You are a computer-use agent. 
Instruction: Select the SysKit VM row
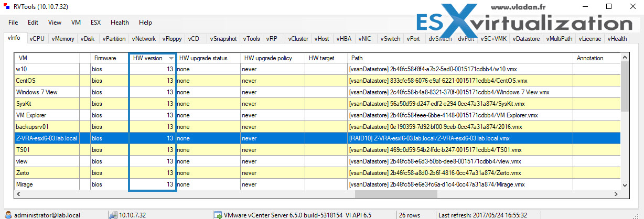click(317, 104)
